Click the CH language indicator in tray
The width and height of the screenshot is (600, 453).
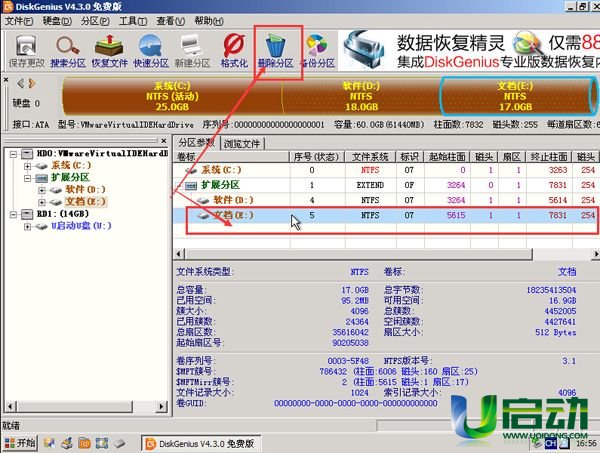coord(550,443)
